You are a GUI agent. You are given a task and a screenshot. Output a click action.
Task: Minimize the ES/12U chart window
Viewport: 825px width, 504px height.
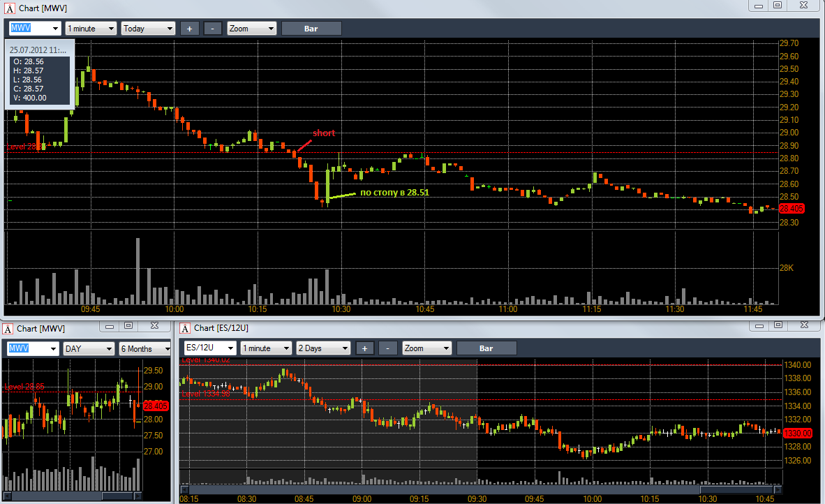[759, 325]
